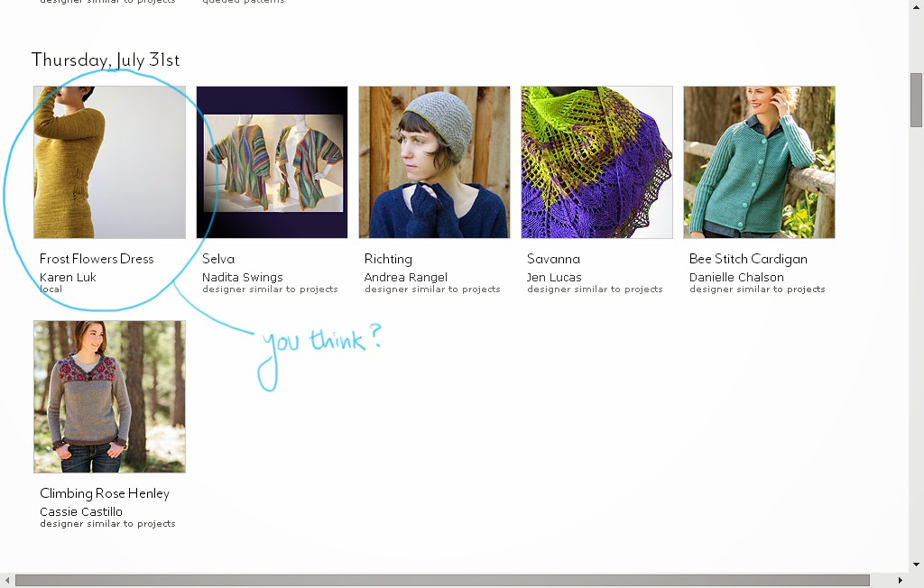924x588 pixels.
Task: Click 'designer similar to projects' under Nadita Swings
Action: [x=270, y=289]
